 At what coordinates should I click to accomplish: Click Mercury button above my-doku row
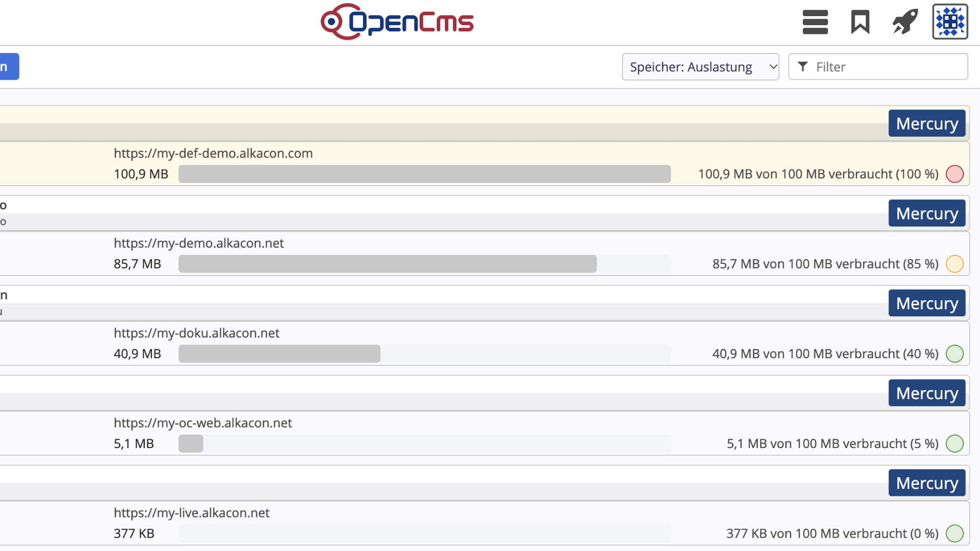[926, 303]
